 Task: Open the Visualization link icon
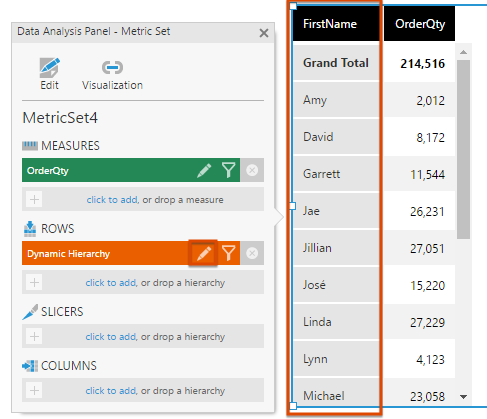point(112,67)
